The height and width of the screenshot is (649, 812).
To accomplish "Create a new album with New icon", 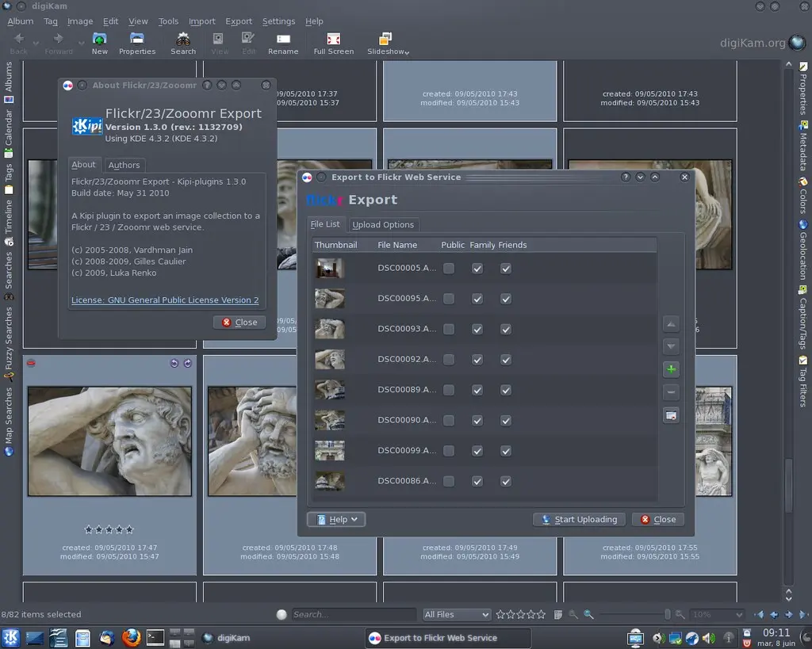I will 99,40.
